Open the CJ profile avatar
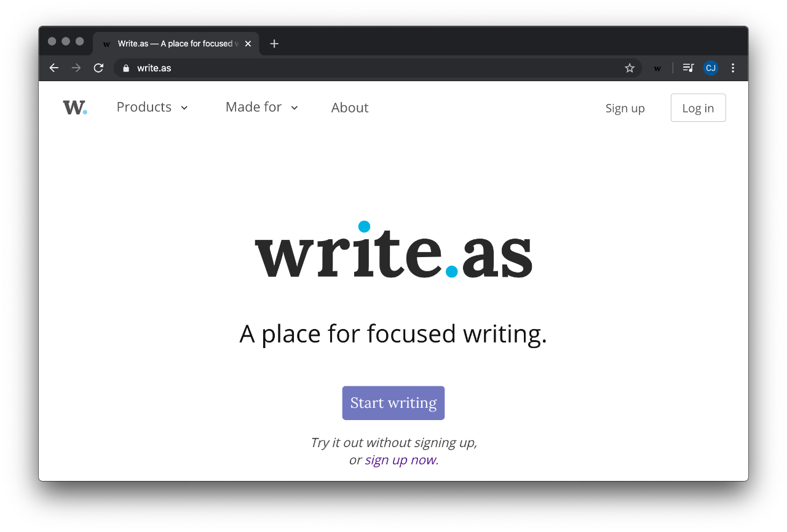 [711, 68]
